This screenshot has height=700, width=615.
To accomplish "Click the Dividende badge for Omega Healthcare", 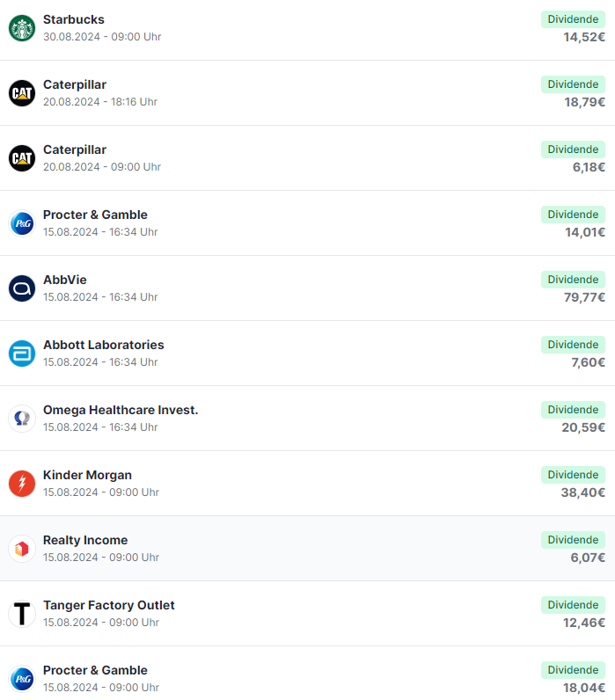I will point(573,410).
